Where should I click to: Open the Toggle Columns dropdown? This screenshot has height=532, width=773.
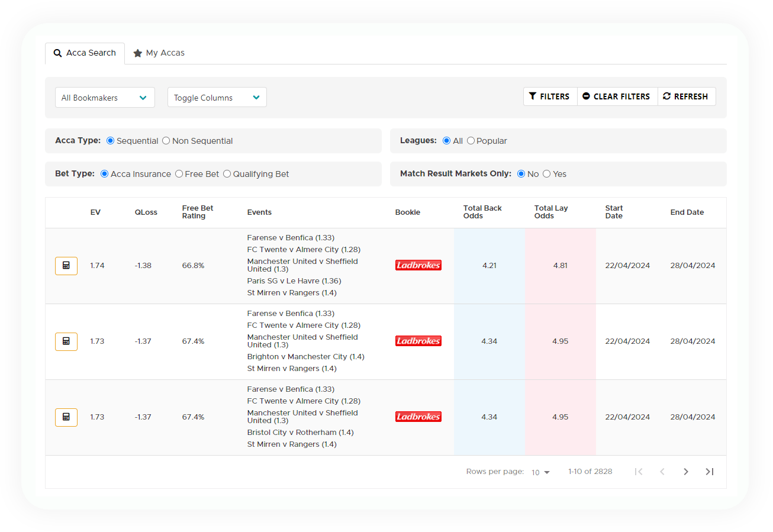click(217, 98)
